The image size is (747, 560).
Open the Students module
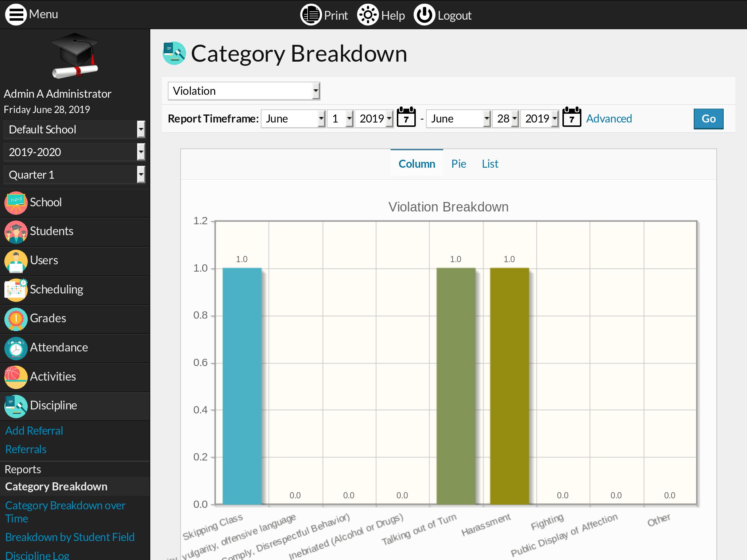51,231
